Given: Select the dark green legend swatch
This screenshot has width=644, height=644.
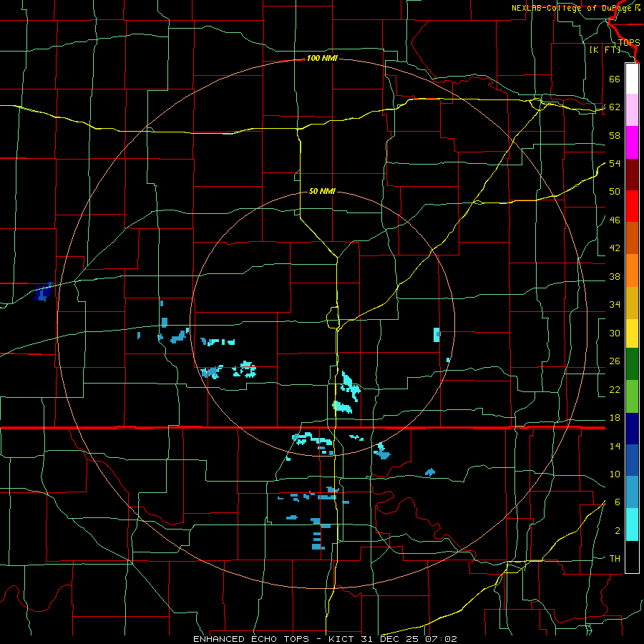Looking at the screenshot, I should [x=632, y=364].
